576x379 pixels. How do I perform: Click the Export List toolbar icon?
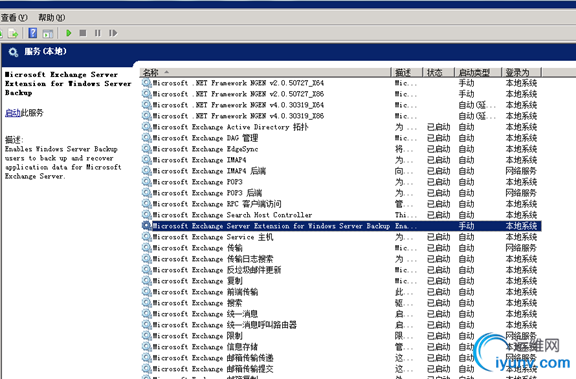pyautogui.click(x=13, y=33)
